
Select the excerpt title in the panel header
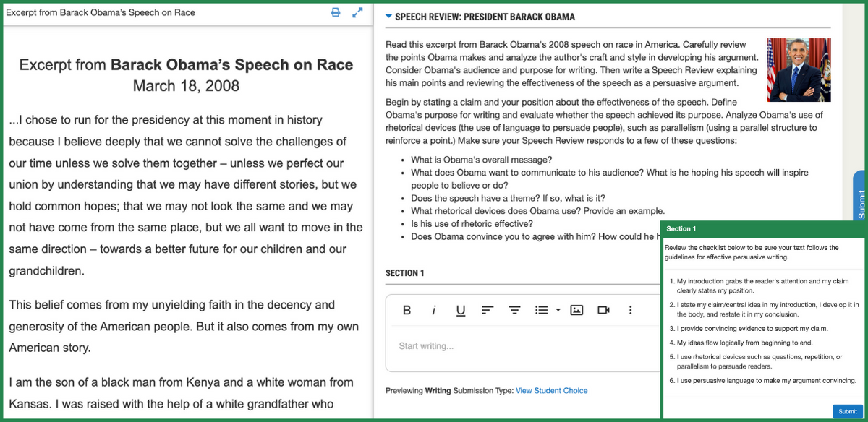100,12
